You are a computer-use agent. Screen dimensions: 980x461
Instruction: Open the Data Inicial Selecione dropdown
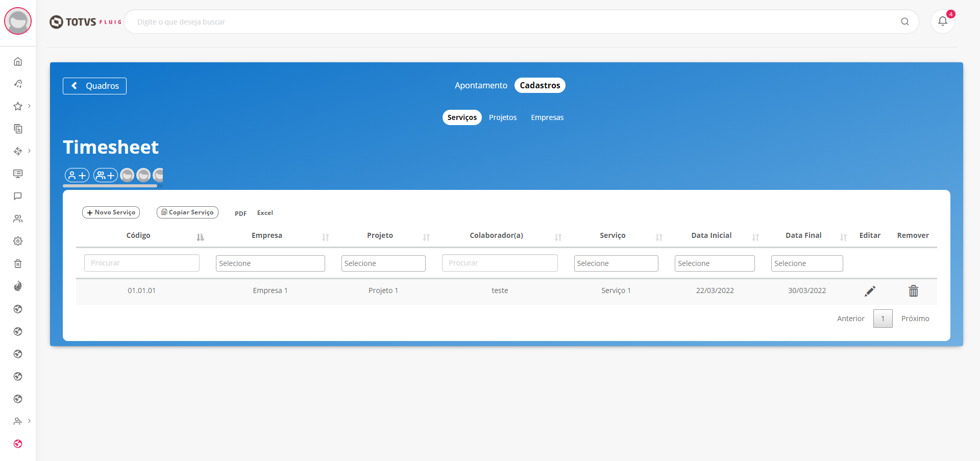715,263
